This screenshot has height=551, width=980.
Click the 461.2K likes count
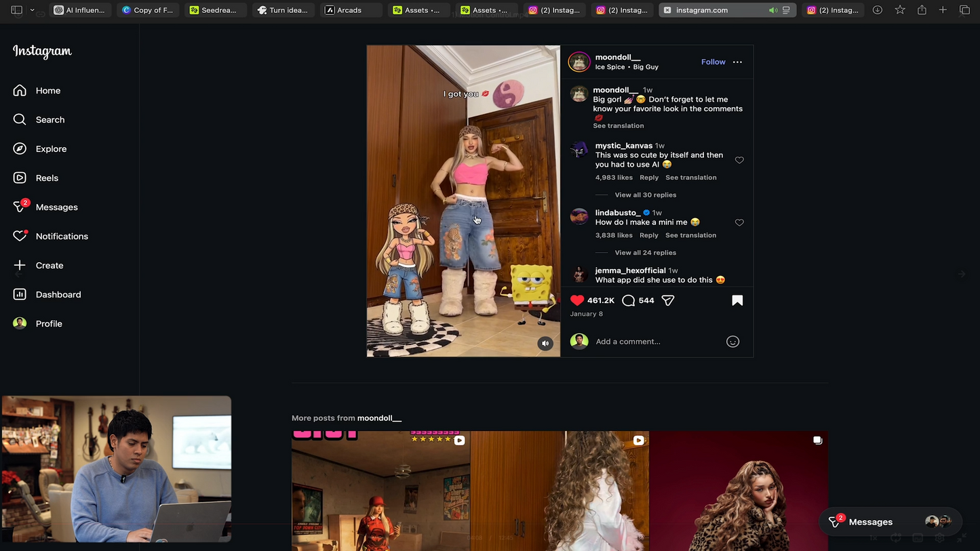coord(601,300)
